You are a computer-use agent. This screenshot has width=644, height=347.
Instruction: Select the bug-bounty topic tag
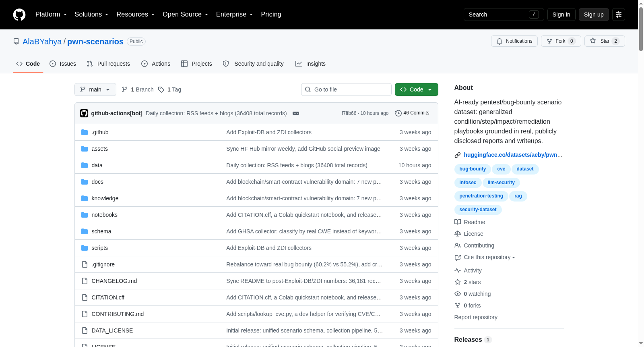coord(473,169)
